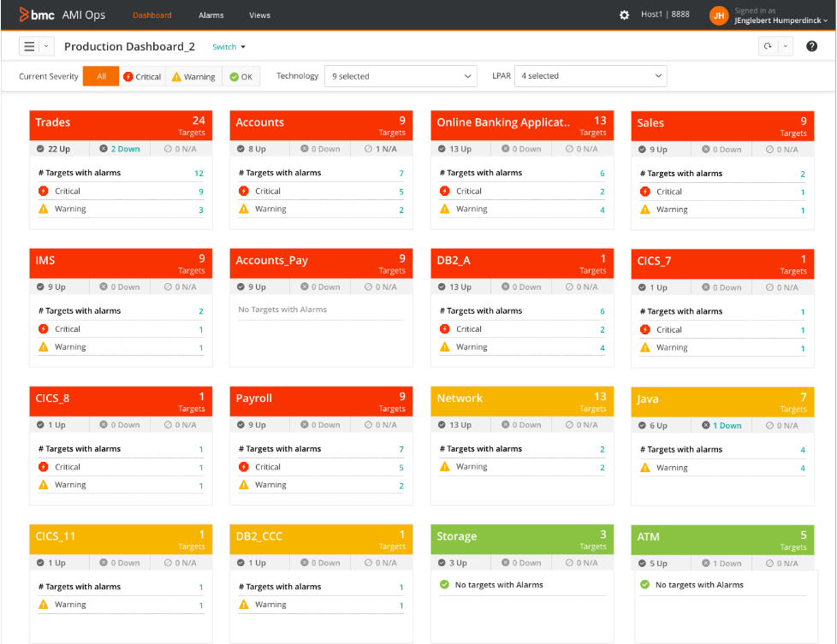Viewport: 837px width, 644px height.
Task: Click the Sales card header
Action: click(x=722, y=126)
